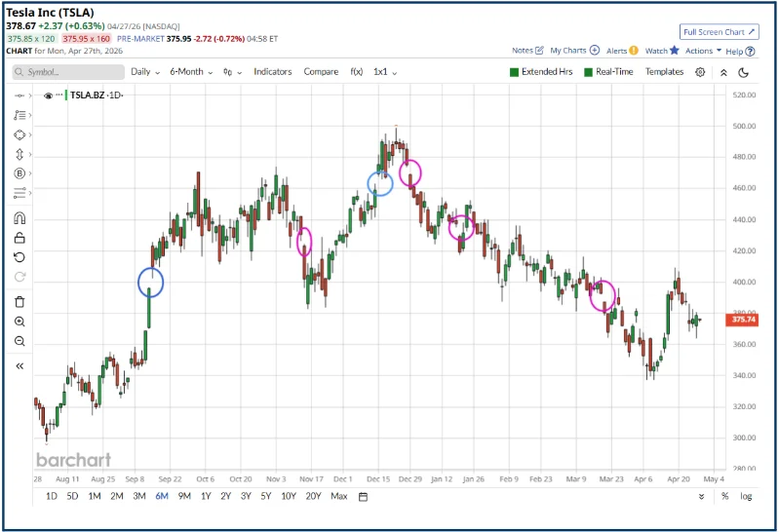Collapse the left drawing toolbar

(x=19, y=366)
